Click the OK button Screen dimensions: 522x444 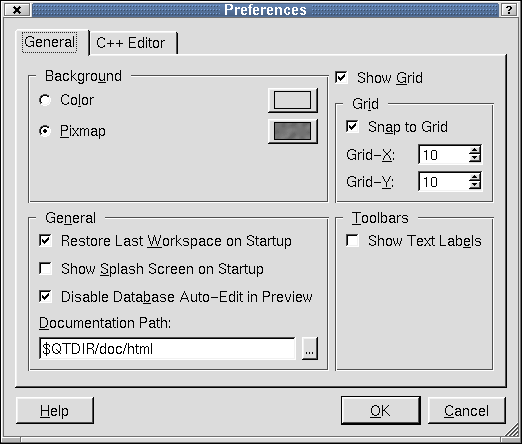pos(381,410)
